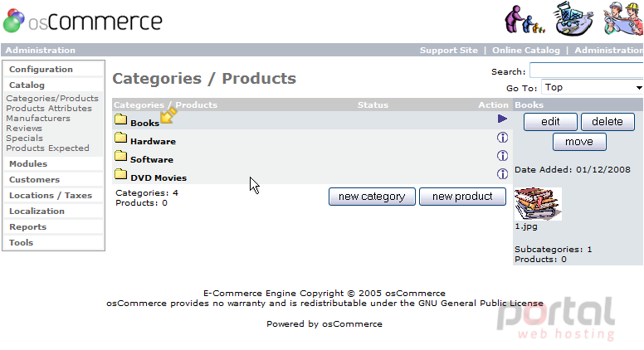The width and height of the screenshot is (644, 350).
Task: Open the Hardware folder icon
Action: [121, 138]
